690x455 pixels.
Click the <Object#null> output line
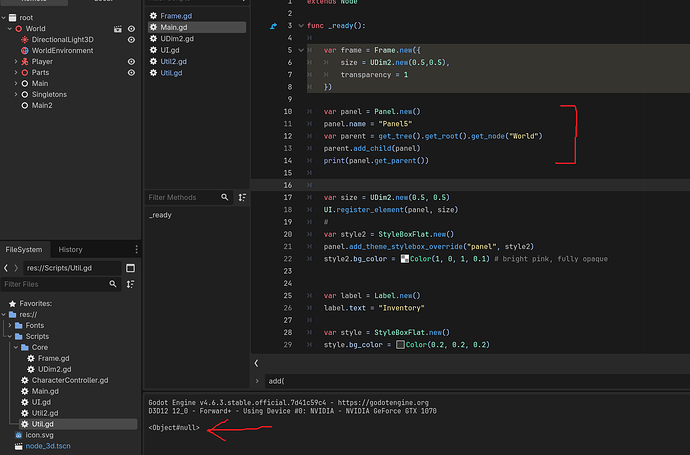point(174,428)
